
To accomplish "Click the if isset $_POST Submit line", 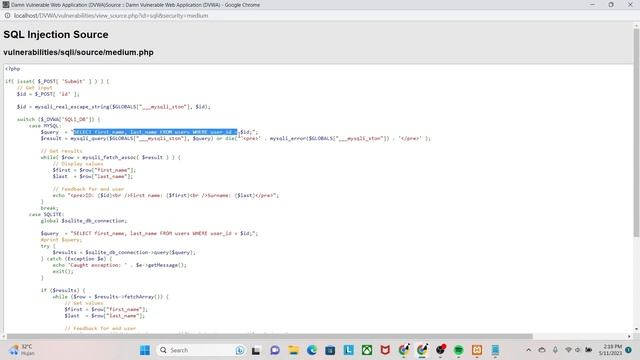I will coord(57,81).
